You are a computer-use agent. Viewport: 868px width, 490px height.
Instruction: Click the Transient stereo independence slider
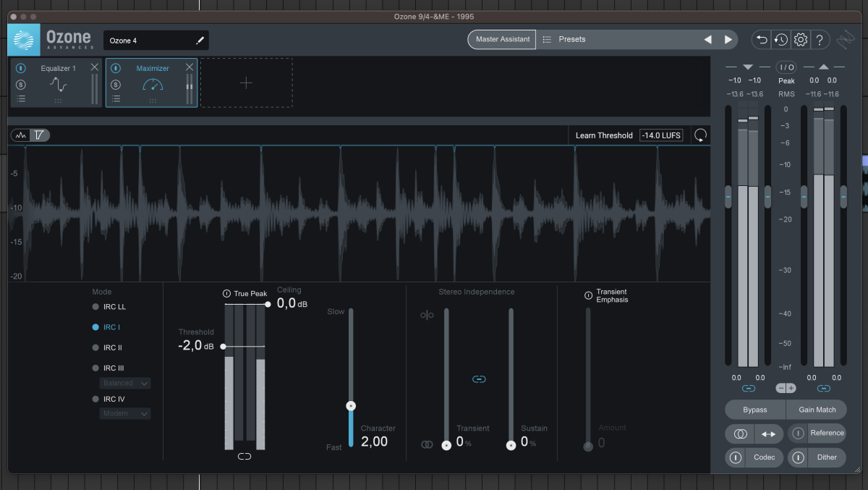[x=446, y=445]
